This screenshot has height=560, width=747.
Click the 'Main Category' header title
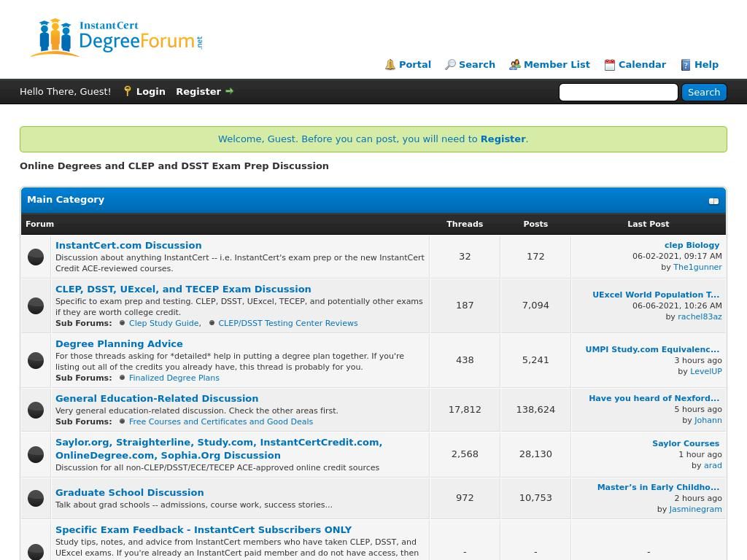coord(66,200)
